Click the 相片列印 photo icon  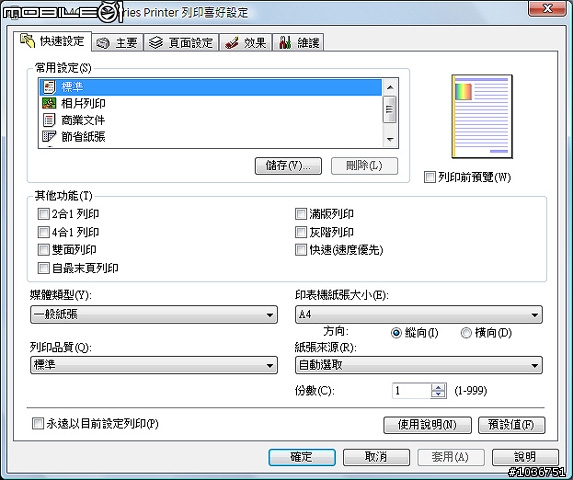49,103
